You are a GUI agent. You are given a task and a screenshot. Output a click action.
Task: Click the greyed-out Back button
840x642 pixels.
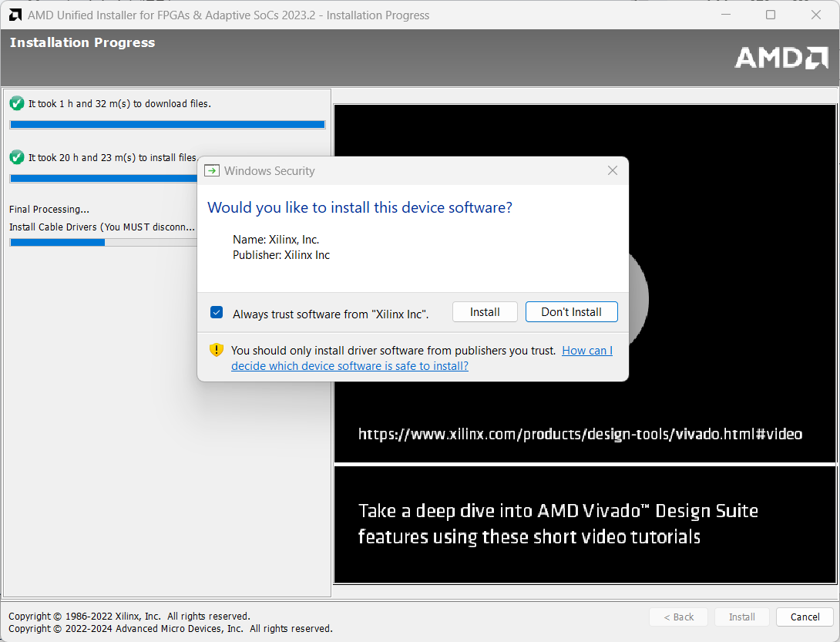[x=677, y=617]
